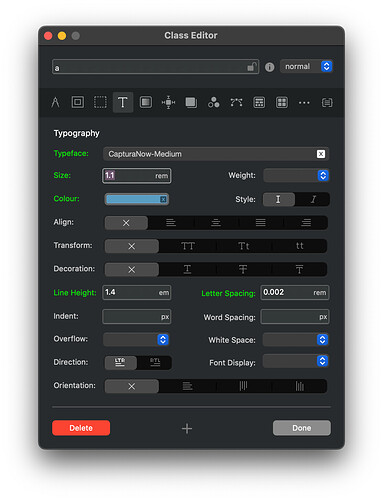Screen dimensions: 382x500
Task: Click the info icon beside the class name
Action: 270,67
